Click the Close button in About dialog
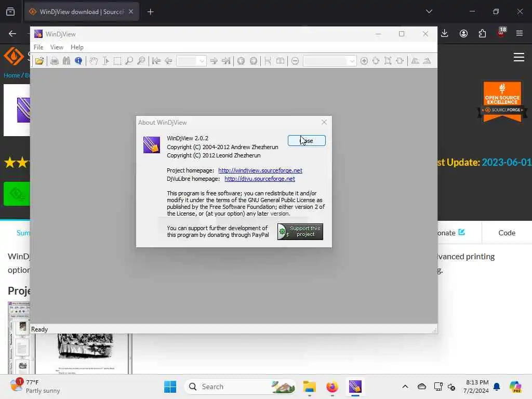Viewport: 532px width, 399px height. [307, 140]
